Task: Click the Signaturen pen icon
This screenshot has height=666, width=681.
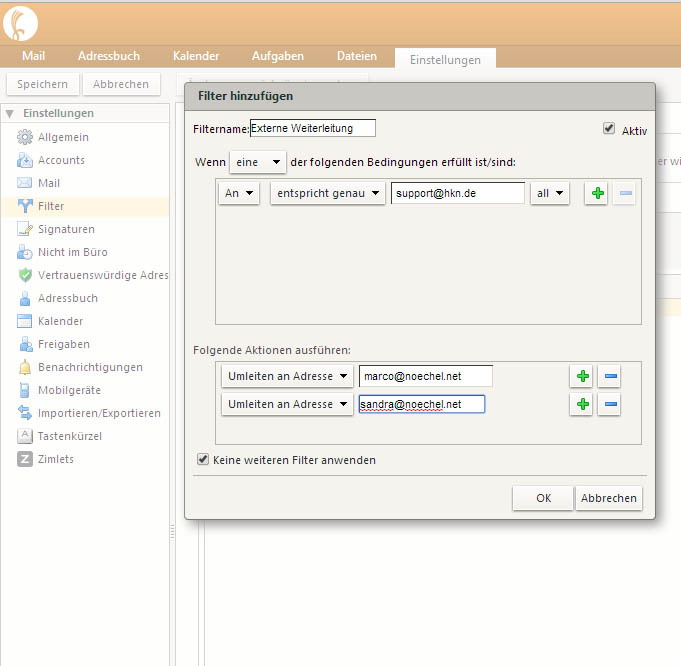Action: [x=25, y=229]
